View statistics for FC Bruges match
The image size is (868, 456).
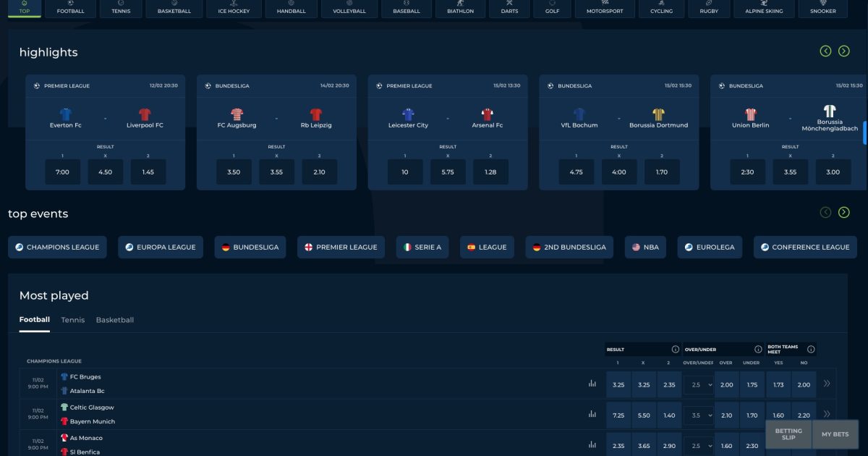point(592,384)
